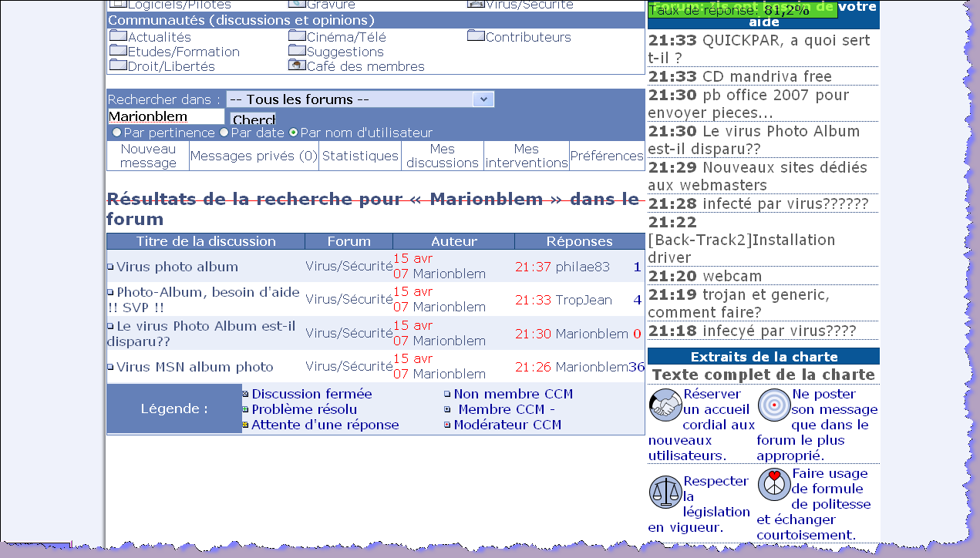Click the search field containing Marionblem

(166, 117)
